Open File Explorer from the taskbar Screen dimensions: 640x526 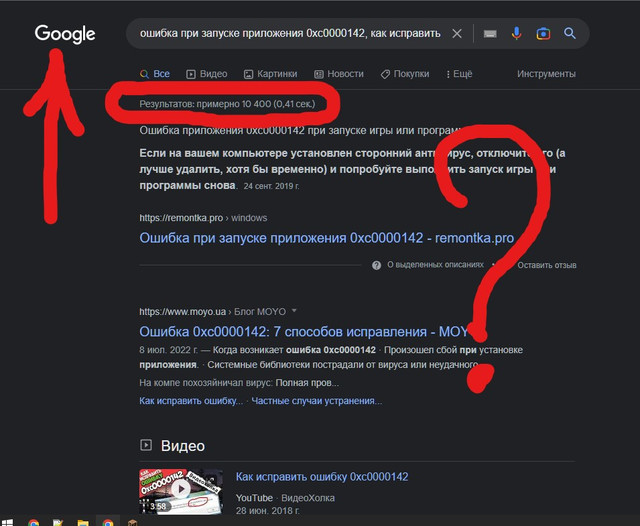click(x=84, y=521)
